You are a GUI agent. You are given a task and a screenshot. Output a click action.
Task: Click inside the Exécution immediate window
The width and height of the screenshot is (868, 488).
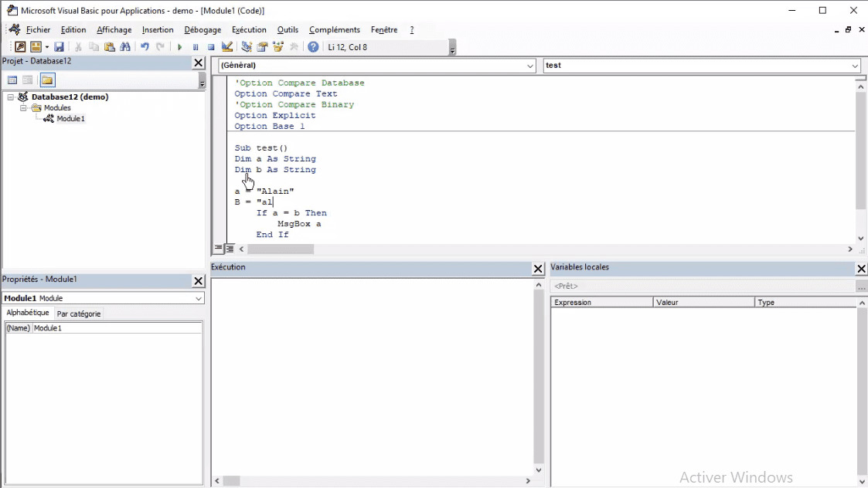tap(373, 376)
